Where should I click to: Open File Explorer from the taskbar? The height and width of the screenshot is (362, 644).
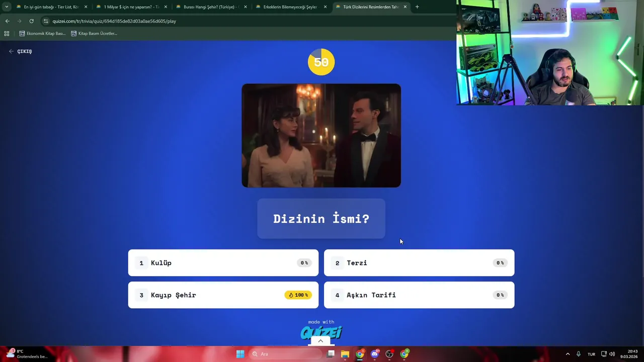[345, 354]
